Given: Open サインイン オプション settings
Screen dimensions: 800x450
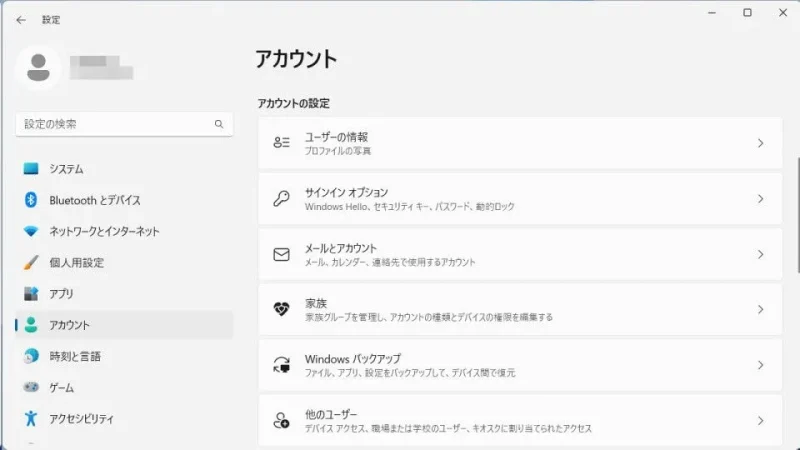Looking at the screenshot, I should (x=520, y=198).
